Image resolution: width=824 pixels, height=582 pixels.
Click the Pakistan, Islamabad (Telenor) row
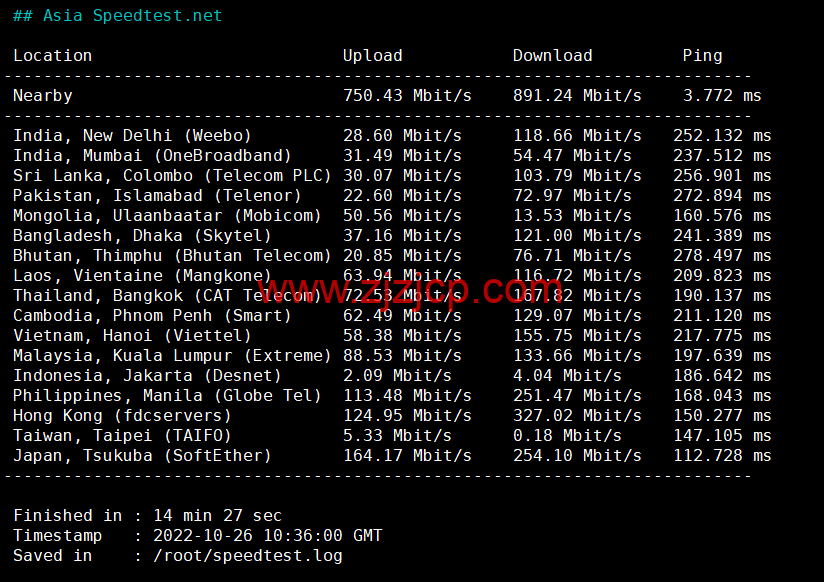point(157,196)
